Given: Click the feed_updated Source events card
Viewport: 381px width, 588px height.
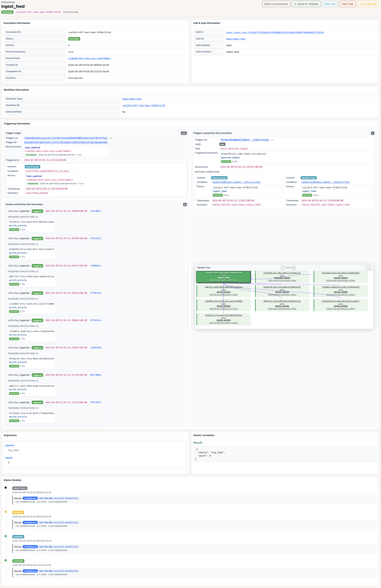Looking at the screenshot, I should point(66,151).
